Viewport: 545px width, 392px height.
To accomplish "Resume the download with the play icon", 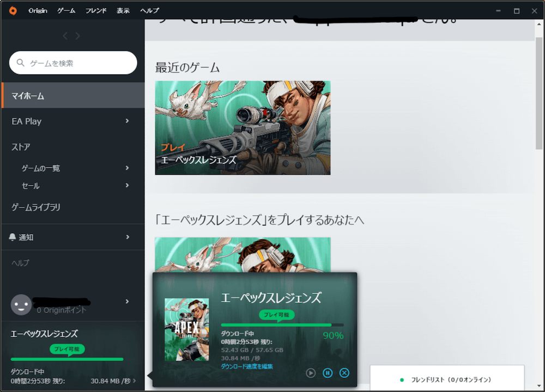I will coord(311,373).
